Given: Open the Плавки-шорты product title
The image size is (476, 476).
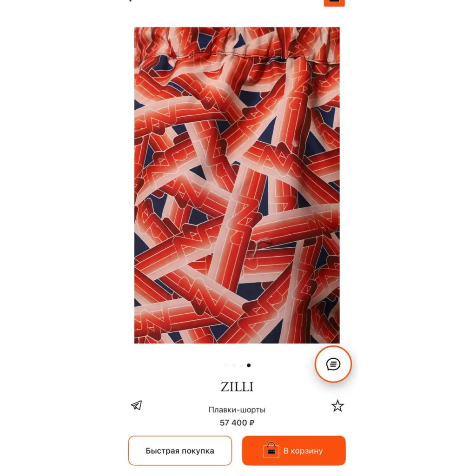Looking at the screenshot, I should pos(237,410).
